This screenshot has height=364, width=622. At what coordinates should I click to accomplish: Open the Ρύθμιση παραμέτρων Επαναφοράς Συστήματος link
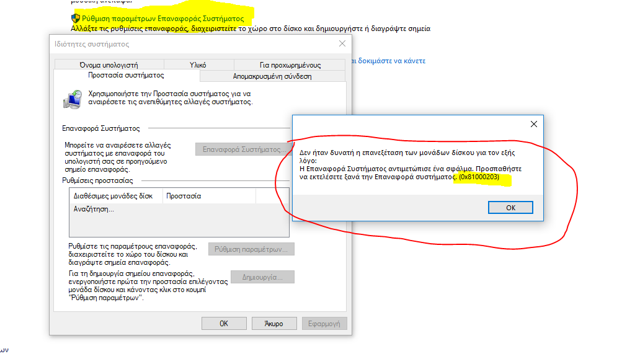click(x=162, y=19)
